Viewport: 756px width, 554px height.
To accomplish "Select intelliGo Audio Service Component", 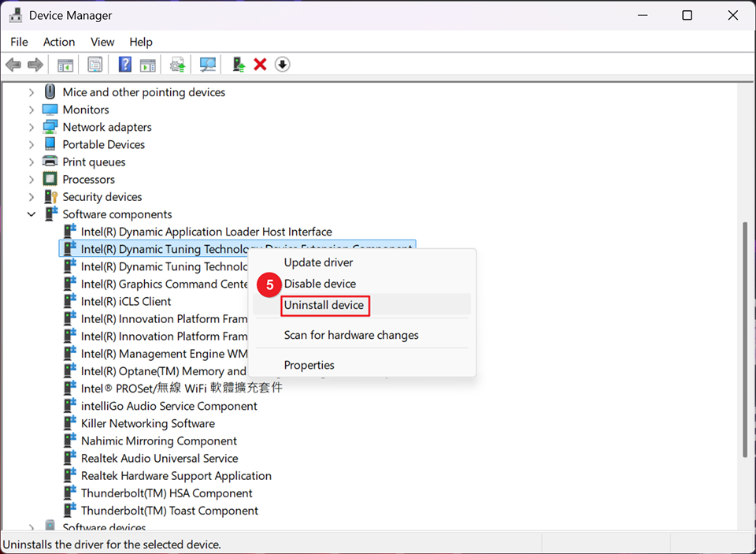I will tap(169, 406).
